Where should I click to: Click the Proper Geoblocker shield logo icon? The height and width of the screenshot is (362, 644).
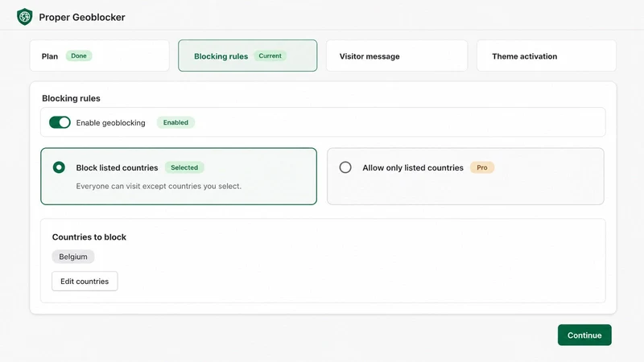coord(25,17)
